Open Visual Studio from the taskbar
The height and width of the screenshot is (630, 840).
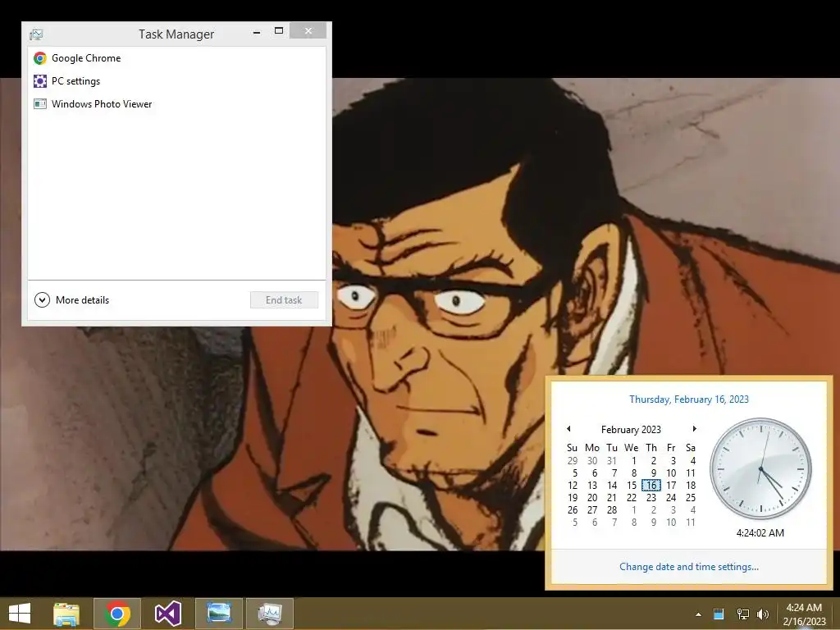coord(167,614)
